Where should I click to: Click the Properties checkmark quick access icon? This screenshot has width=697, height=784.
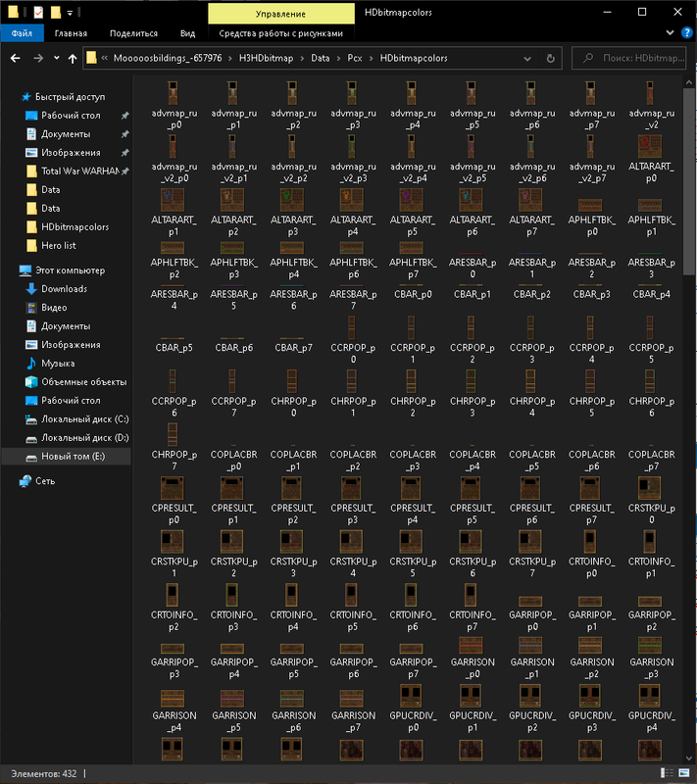[x=38, y=13]
